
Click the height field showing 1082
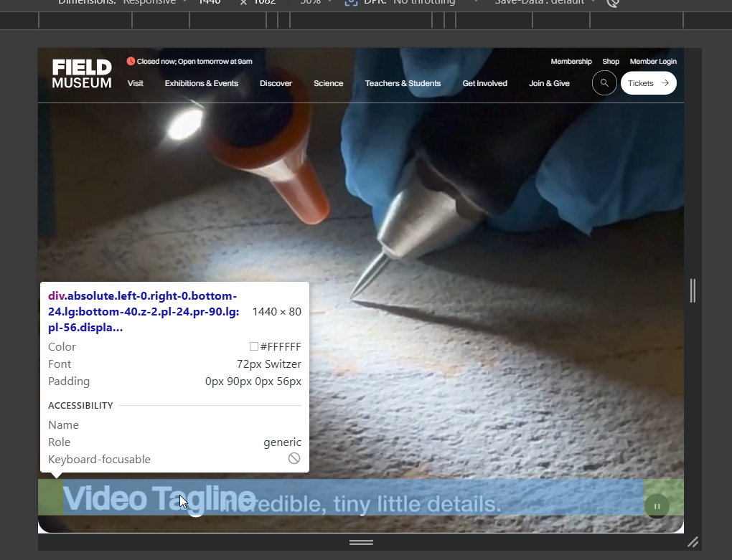(265, 2)
